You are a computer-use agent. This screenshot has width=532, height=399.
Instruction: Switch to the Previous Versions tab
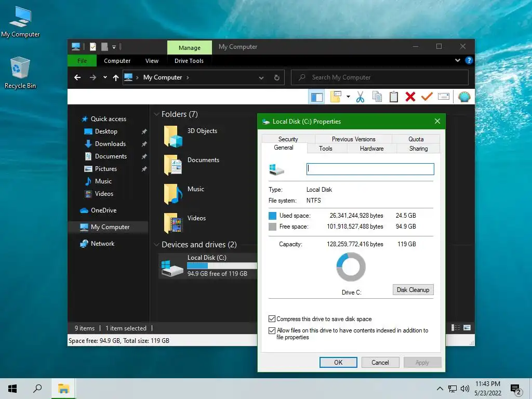353,139
